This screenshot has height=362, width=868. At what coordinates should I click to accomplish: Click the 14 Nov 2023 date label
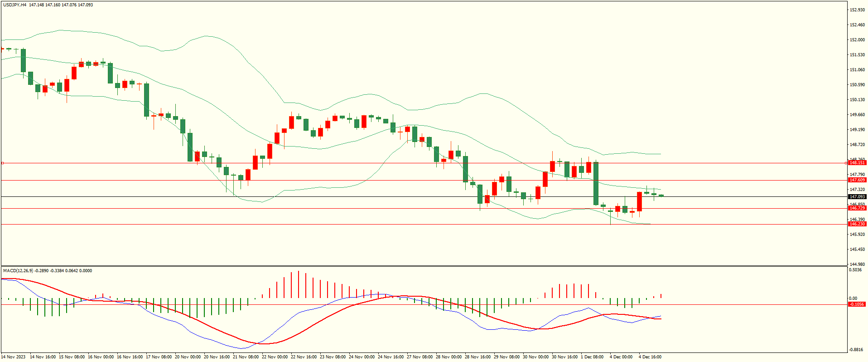[x=13, y=357]
